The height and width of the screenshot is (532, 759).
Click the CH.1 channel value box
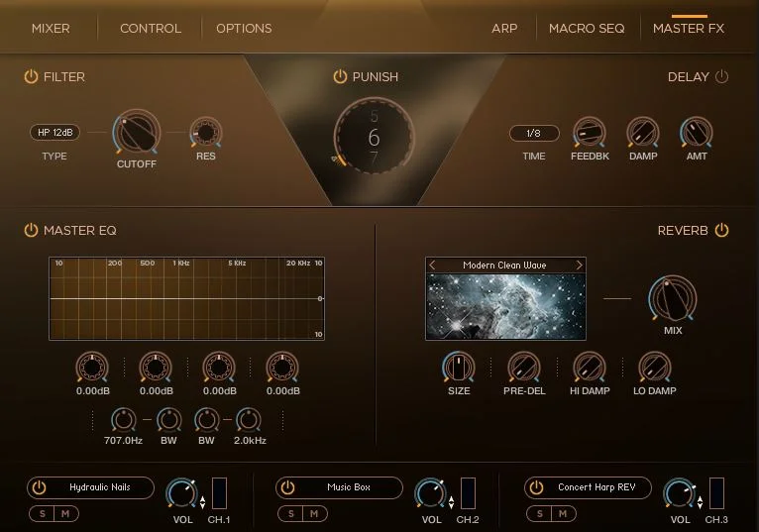point(219,493)
